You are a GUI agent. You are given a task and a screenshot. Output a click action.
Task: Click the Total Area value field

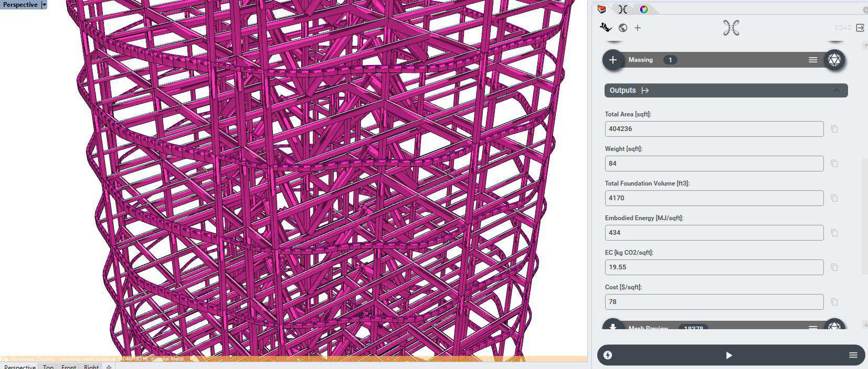[x=714, y=129]
